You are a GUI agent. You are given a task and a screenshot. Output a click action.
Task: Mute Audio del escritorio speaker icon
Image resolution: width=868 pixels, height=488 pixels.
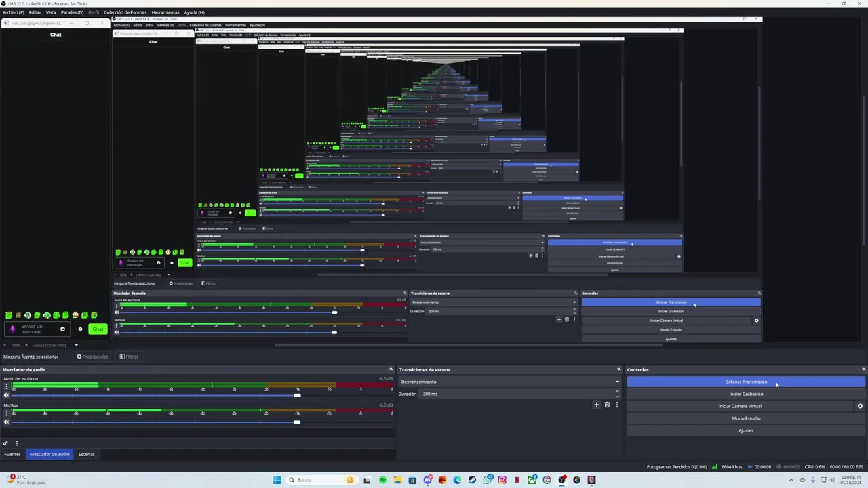[7, 395]
